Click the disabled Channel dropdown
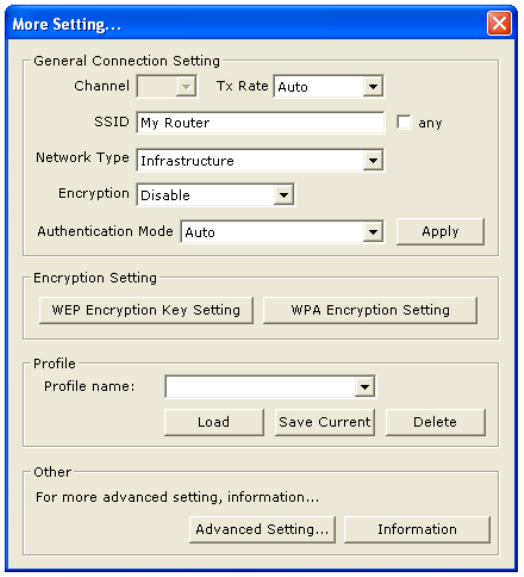The height and width of the screenshot is (577, 524). (x=167, y=86)
